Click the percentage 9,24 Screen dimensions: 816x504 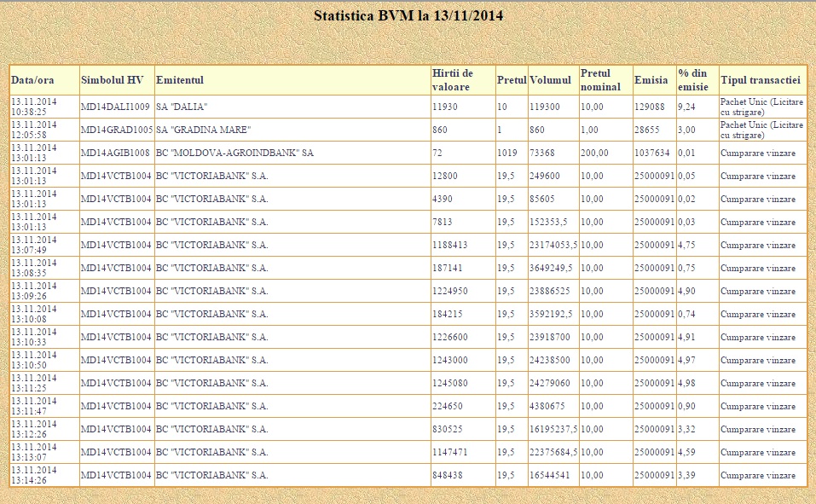686,107
